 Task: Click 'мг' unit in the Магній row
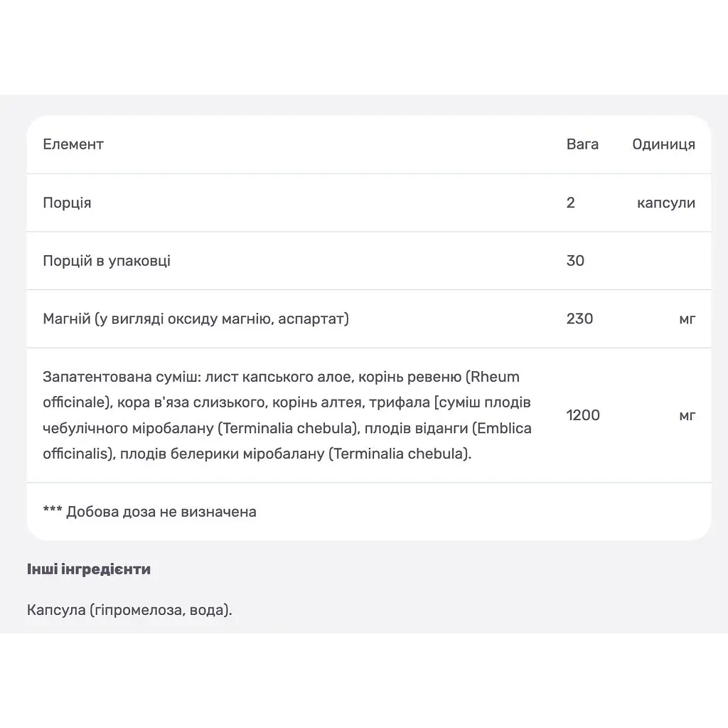point(687,319)
